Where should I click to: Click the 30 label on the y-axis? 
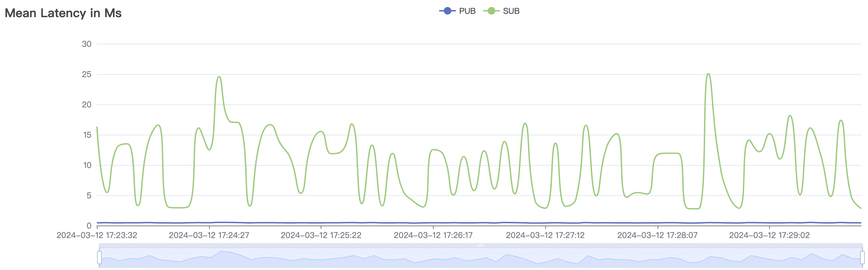click(87, 44)
